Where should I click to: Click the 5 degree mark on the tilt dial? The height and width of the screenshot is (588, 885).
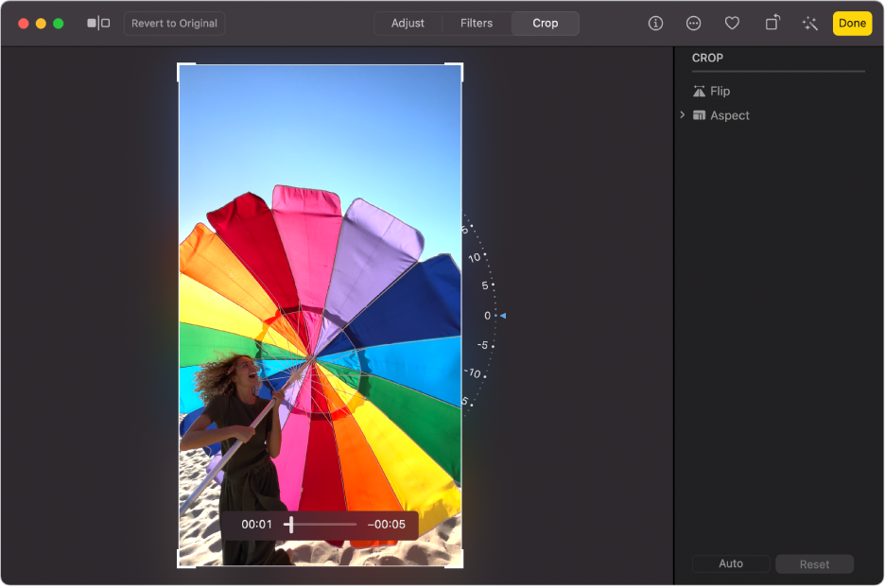coord(486,285)
